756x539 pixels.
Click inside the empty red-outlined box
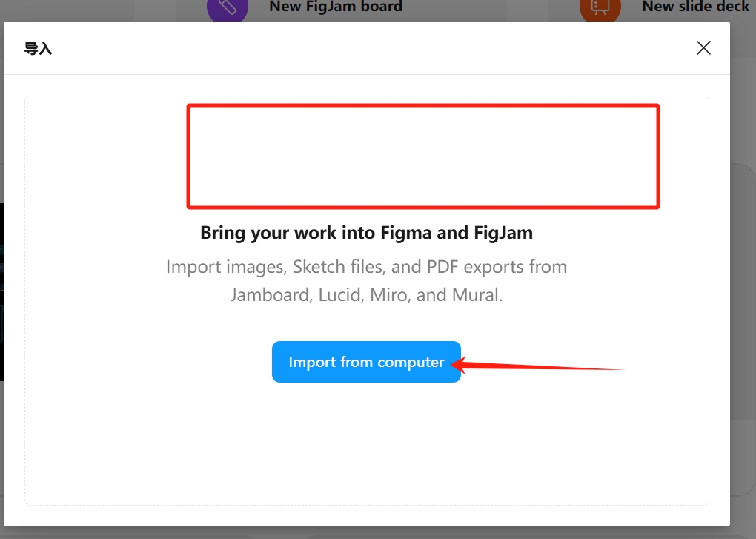[422, 156]
